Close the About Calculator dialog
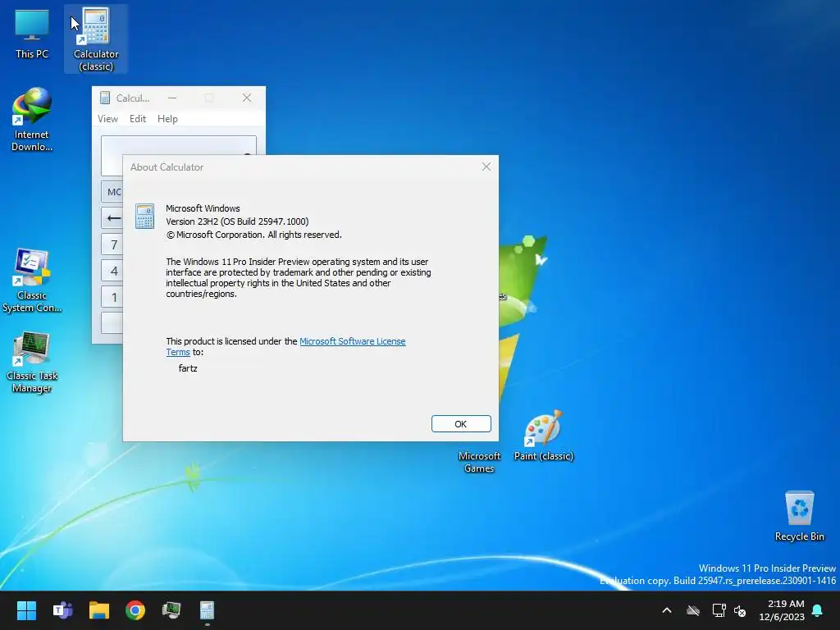The image size is (840, 630). (486, 167)
